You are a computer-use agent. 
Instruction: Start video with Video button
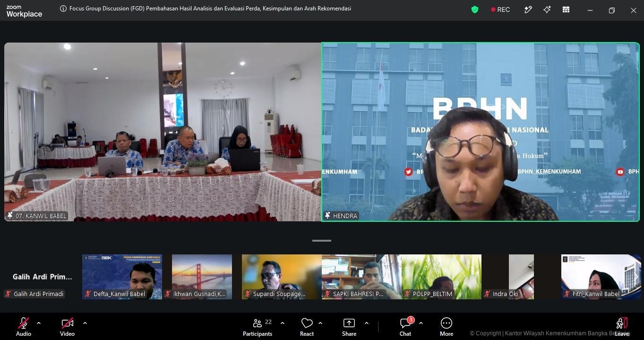(67, 327)
